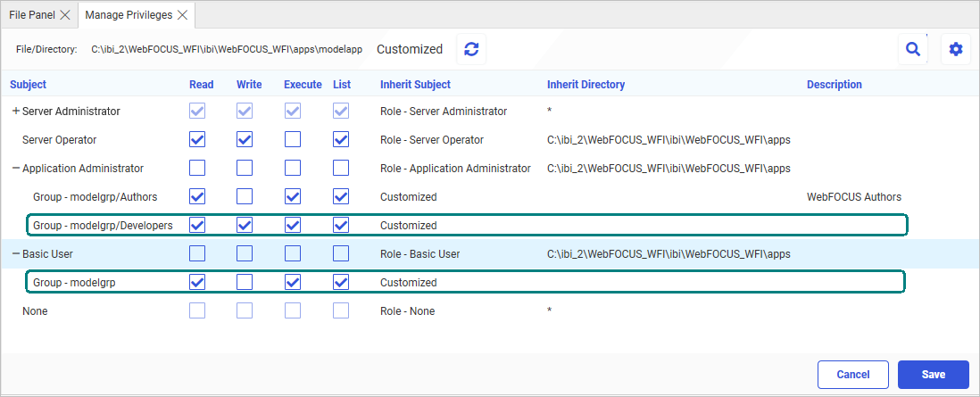Check Write for Basic User role

tap(245, 254)
